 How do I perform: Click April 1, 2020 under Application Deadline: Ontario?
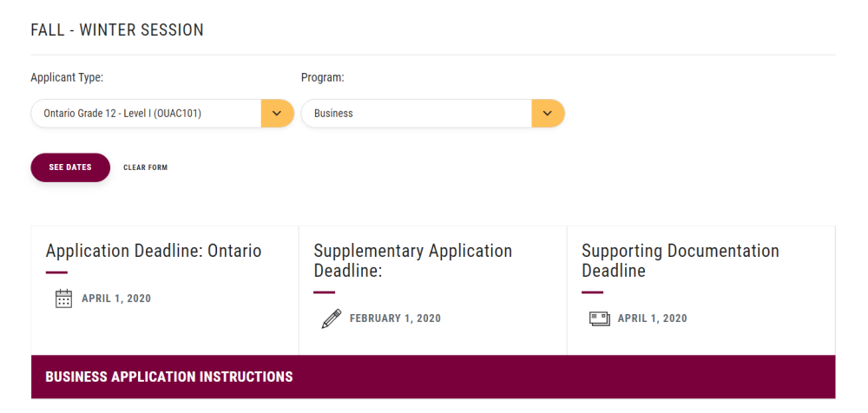point(116,299)
